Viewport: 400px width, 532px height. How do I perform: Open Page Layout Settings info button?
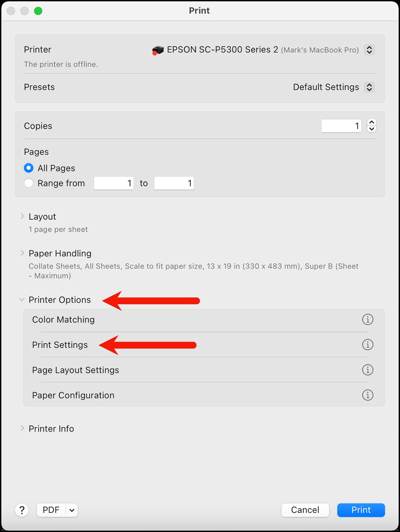tap(368, 370)
